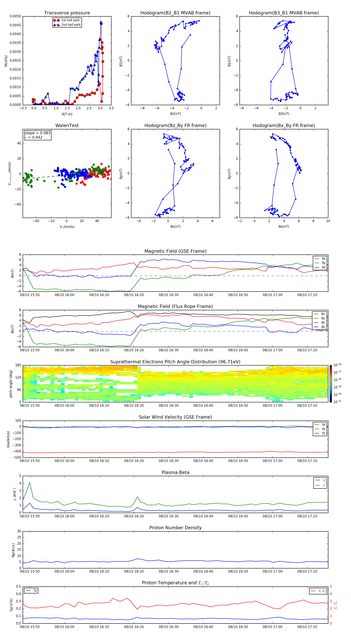This screenshot has height=644, width=351.
Task: Select By' in the Flux Rope legend
Action: (320, 318)
